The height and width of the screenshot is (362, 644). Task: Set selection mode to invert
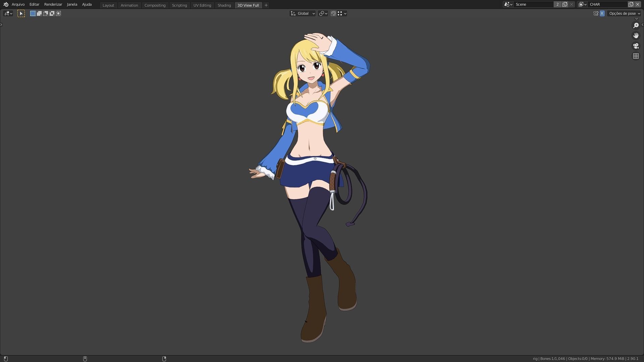(52, 13)
